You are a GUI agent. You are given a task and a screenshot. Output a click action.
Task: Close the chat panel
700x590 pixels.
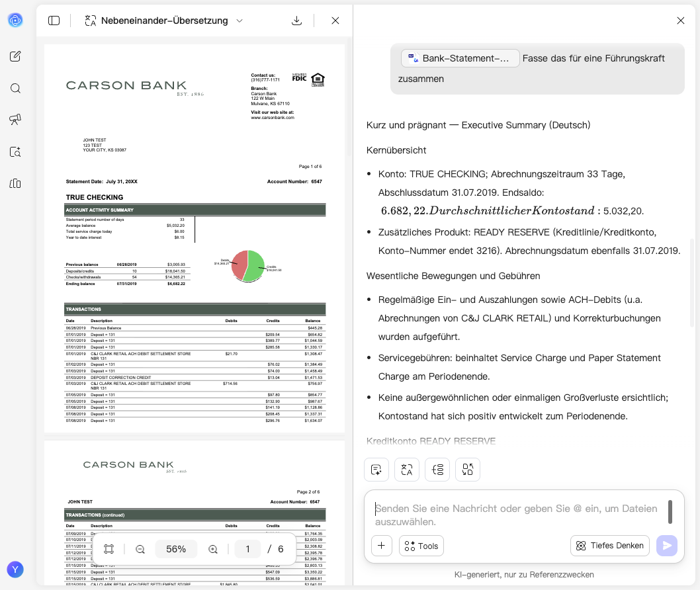click(x=680, y=21)
